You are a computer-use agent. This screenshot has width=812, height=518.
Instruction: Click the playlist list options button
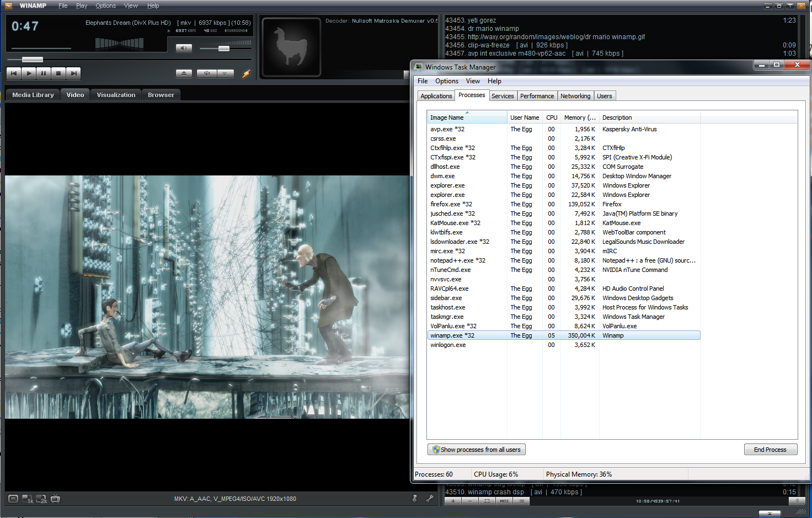(x=521, y=501)
